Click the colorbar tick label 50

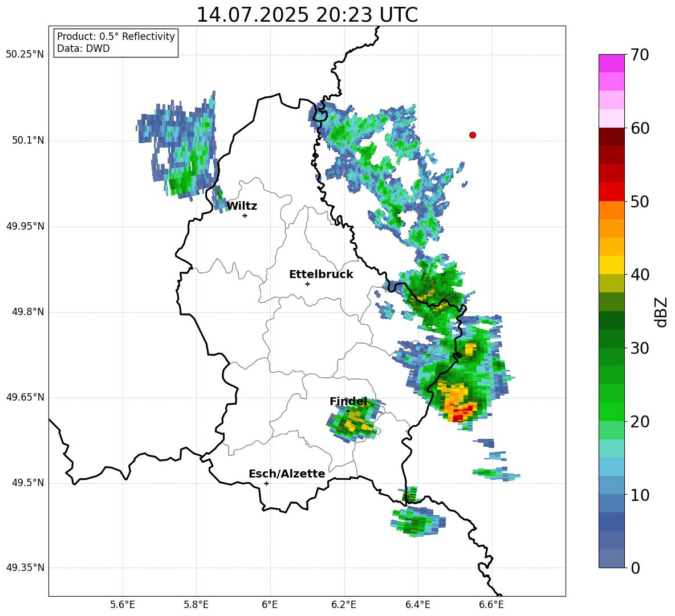point(640,201)
